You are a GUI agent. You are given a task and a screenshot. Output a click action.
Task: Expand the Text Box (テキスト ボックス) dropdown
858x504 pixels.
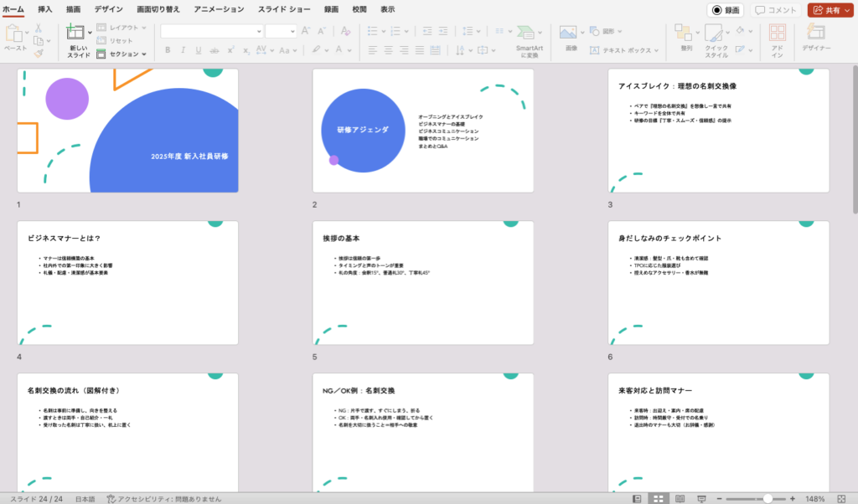(x=656, y=50)
